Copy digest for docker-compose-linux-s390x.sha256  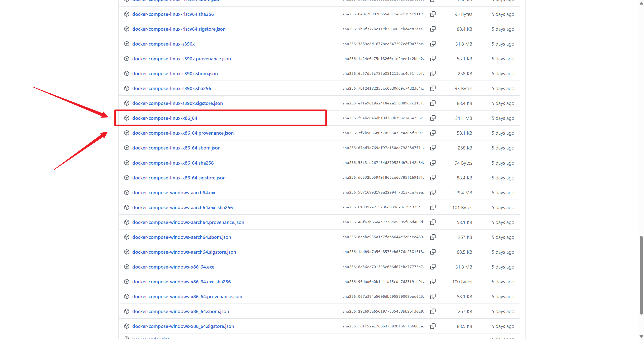[433, 88]
